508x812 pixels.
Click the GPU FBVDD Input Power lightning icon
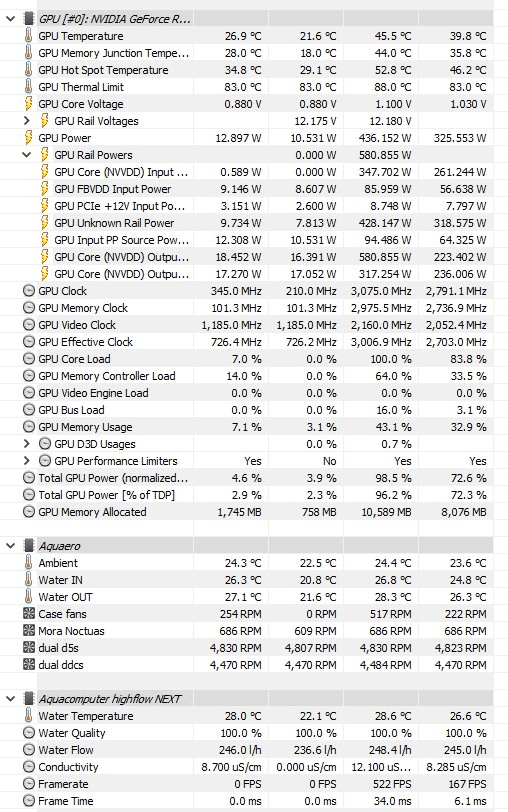point(45,189)
